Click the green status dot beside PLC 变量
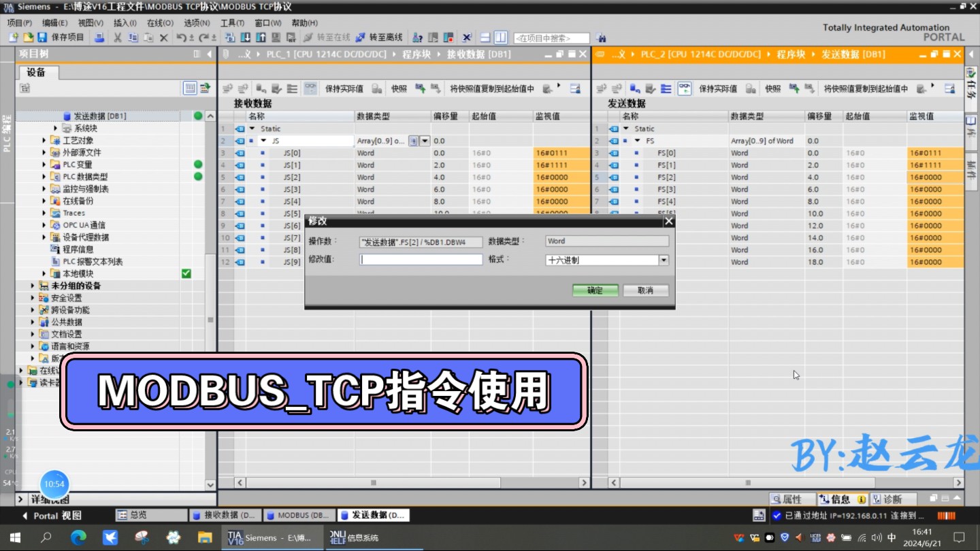 click(x=197, y=164)
